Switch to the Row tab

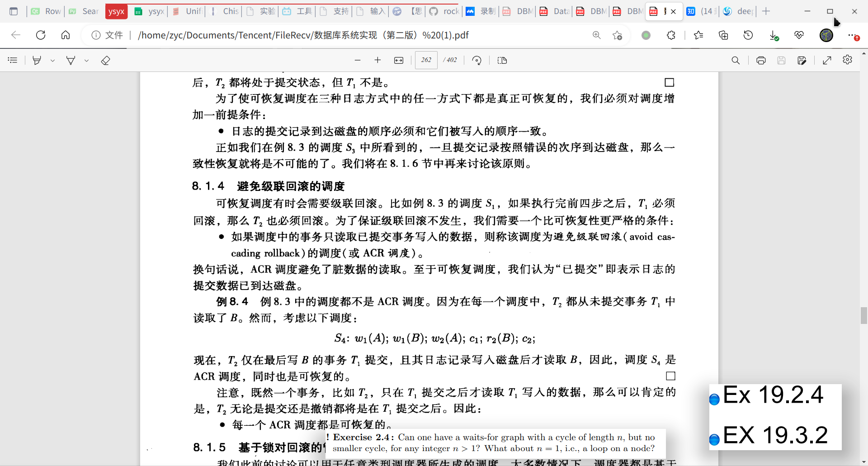pyautogui.click(x=46, y=11)
